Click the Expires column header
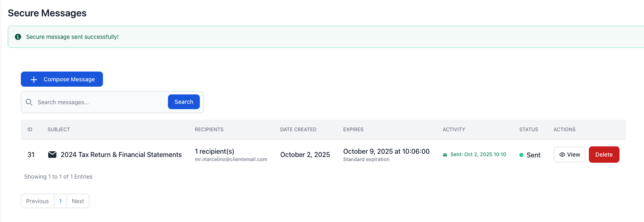The image size is (644, 222). [x=353, y=130]
